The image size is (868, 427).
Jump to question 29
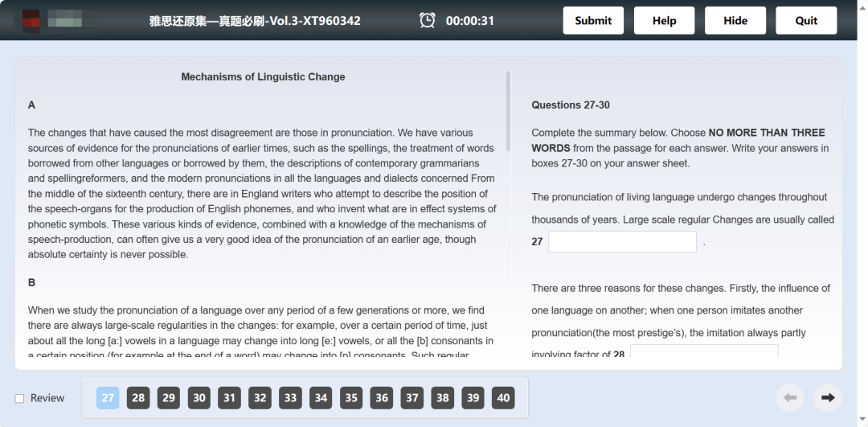pos(169,397)
